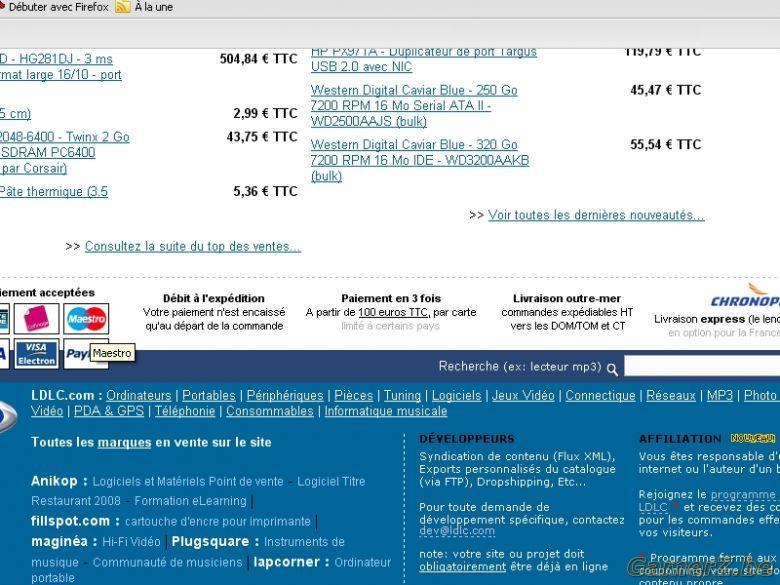780x585 pixels.
Task: Go to Consommables category
Action: point(270,411)
